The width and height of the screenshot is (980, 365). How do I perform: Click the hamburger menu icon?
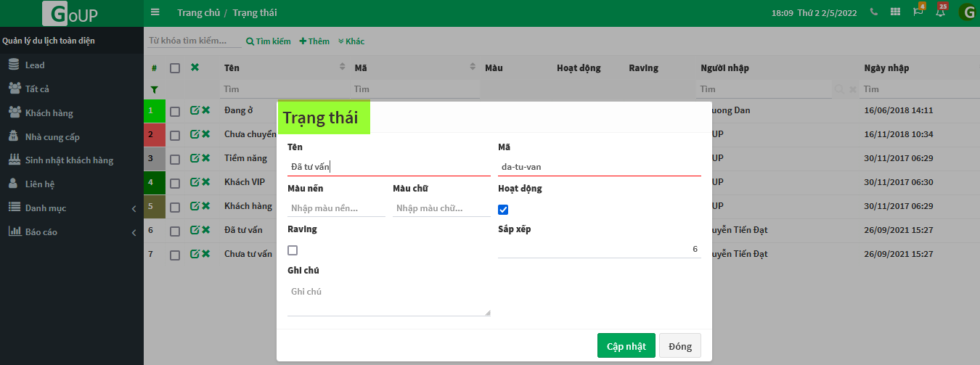click(x=155, y=12)
